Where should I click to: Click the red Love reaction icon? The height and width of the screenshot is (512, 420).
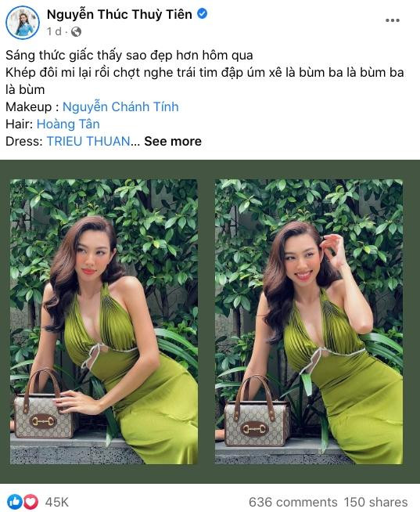pyautogui.click(x=30, y=501)
